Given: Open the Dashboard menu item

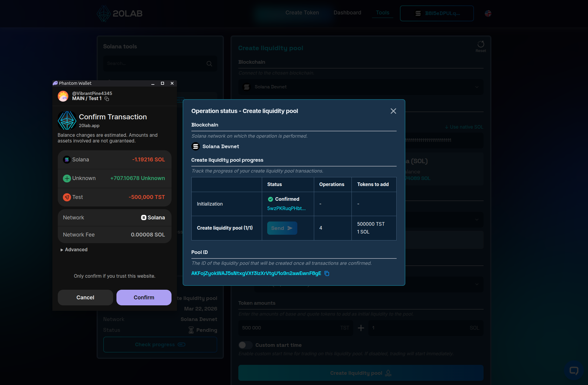Looking at the screenshot, I should pos(347,13).
